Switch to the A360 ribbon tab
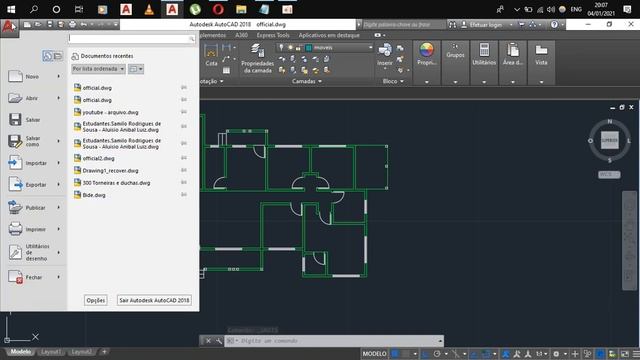Viewport: 640px width, 360px height. click(x=241, y=35)
